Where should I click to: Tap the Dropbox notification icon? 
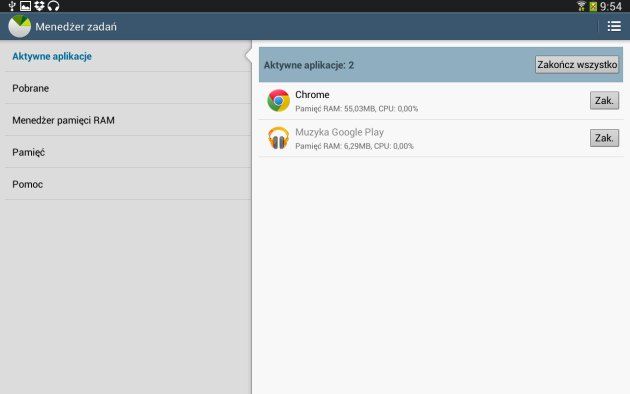click(39, 6)
